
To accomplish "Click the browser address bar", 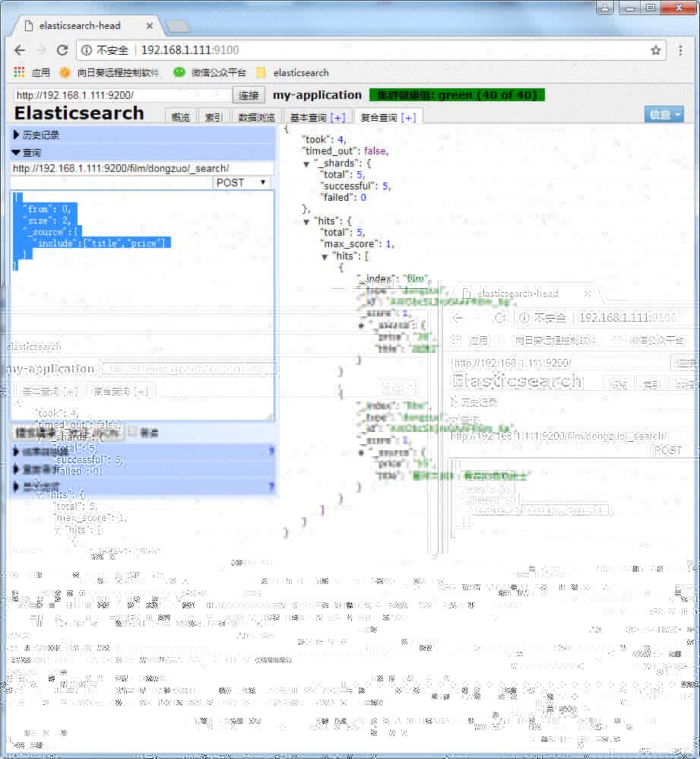I will tap(304, 49).
